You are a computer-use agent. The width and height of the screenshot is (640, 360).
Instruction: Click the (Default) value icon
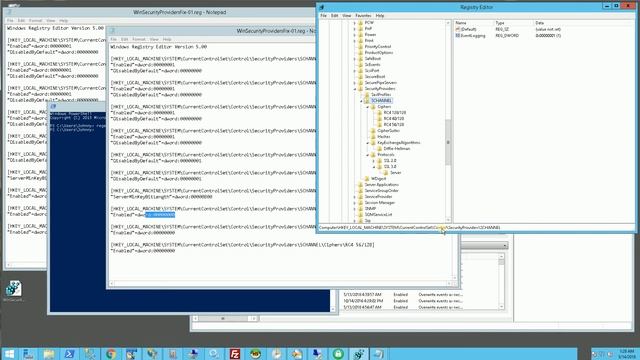coord(458,29)
